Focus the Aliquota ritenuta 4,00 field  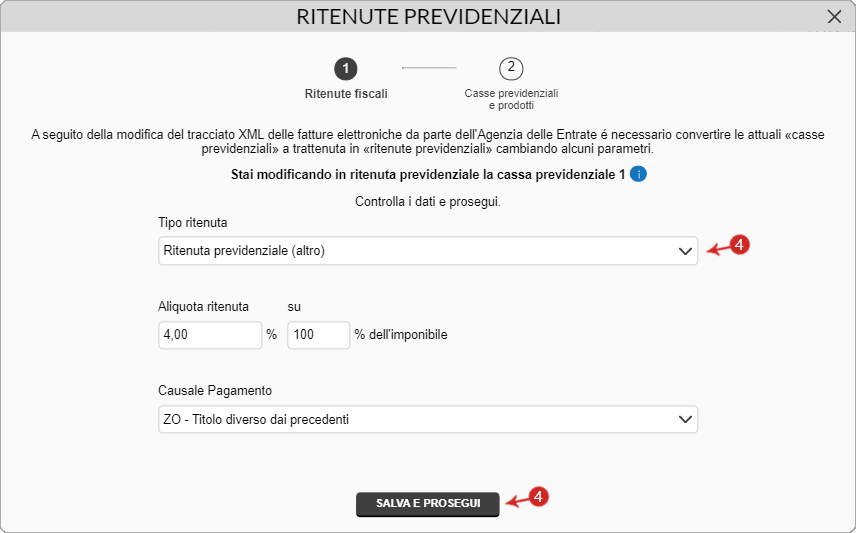210,335
